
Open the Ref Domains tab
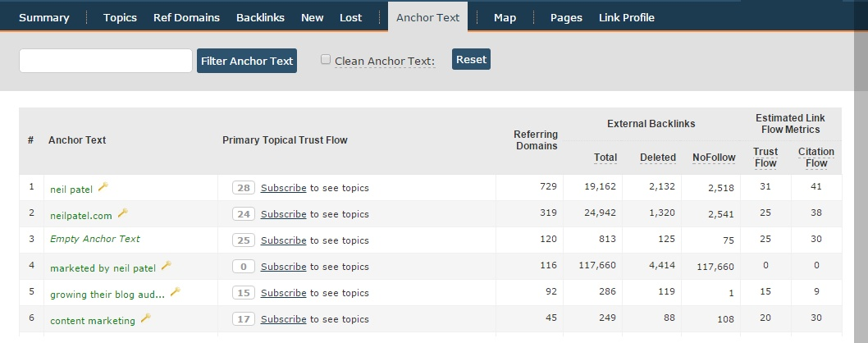point(186,18)
